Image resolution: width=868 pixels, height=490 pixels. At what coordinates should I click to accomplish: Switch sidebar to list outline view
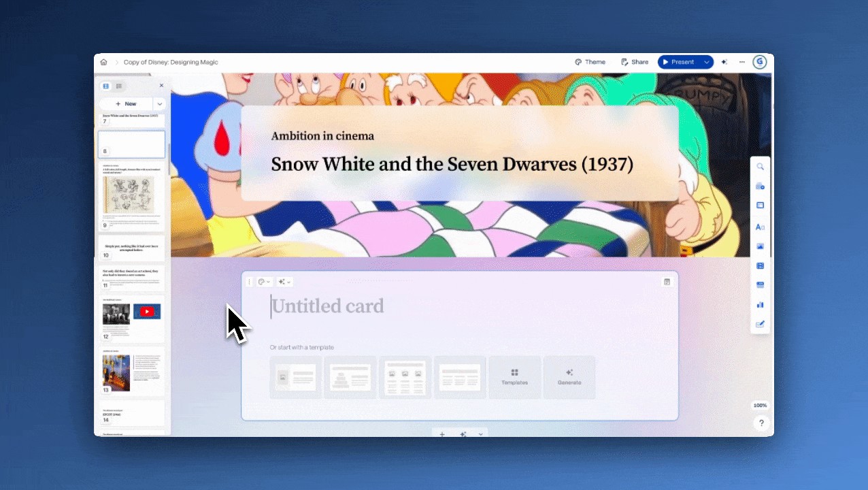[x=119, y=86]
